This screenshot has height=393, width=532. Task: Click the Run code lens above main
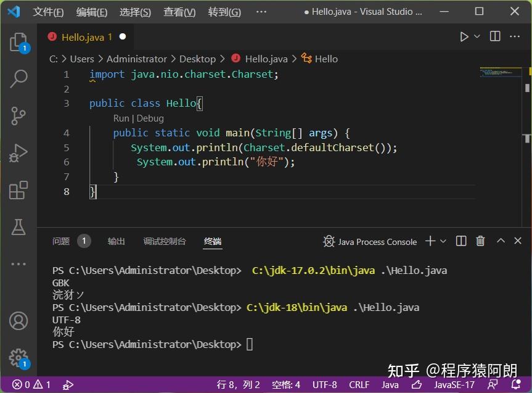click(121, 118)
